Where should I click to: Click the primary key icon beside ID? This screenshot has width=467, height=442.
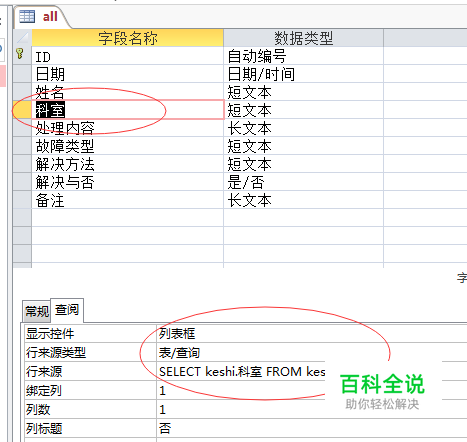pyautogui.click(x=20, y=54)
